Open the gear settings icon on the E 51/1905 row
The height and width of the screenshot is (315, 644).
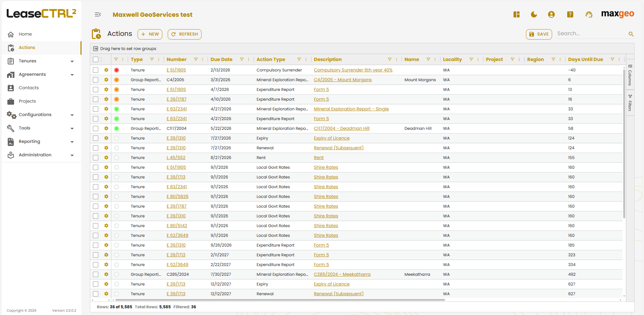106,70
